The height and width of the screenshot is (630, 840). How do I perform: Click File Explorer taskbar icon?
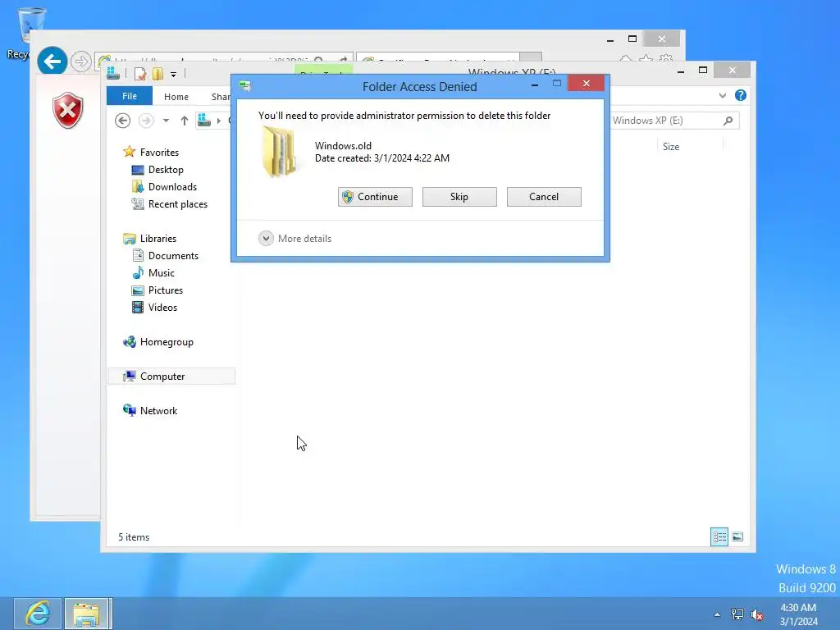(x=87, y=613)
